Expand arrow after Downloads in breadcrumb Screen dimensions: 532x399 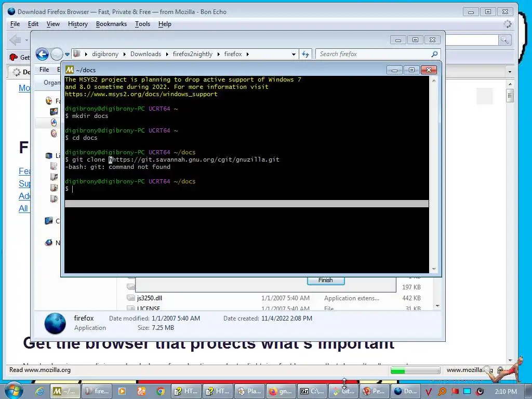pyautogui.click(x=167, y=54)
